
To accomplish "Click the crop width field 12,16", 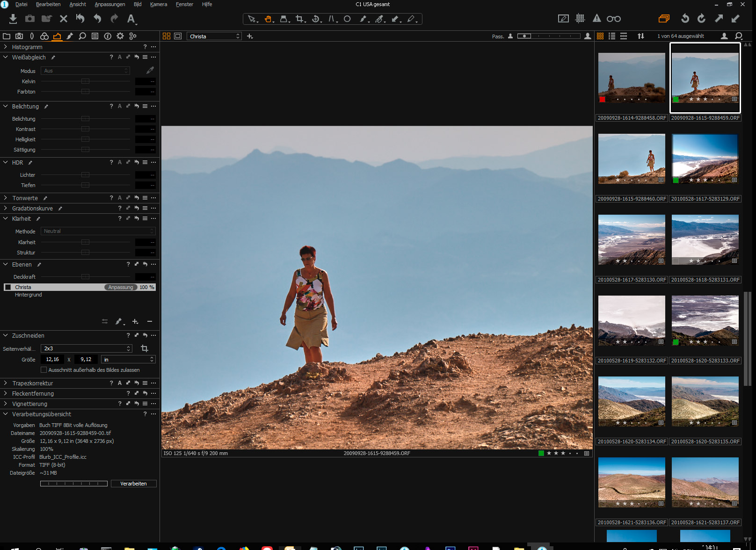I will (52, 359).
